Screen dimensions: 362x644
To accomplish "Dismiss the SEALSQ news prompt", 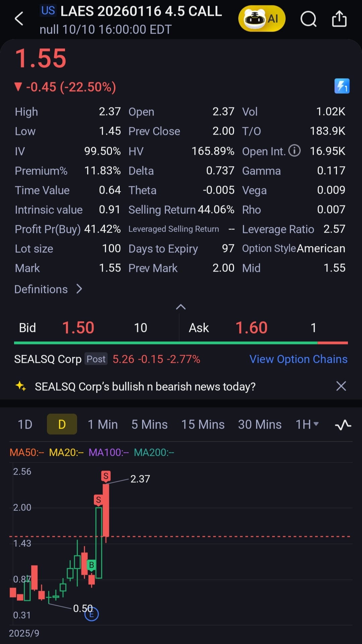I will click(x=341, y=386).
